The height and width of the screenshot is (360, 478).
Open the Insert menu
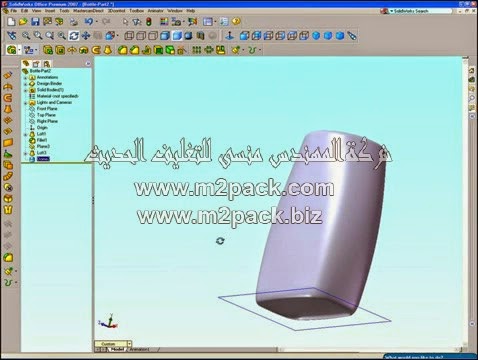point(50,11)
